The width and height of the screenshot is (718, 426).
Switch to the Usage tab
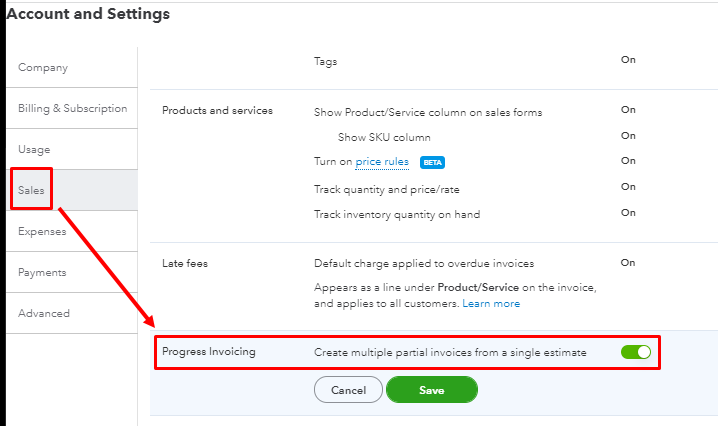click(x=34, y=149)
